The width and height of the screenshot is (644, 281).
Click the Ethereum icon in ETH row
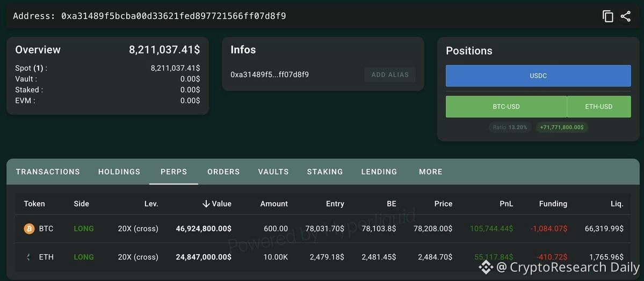29,257
